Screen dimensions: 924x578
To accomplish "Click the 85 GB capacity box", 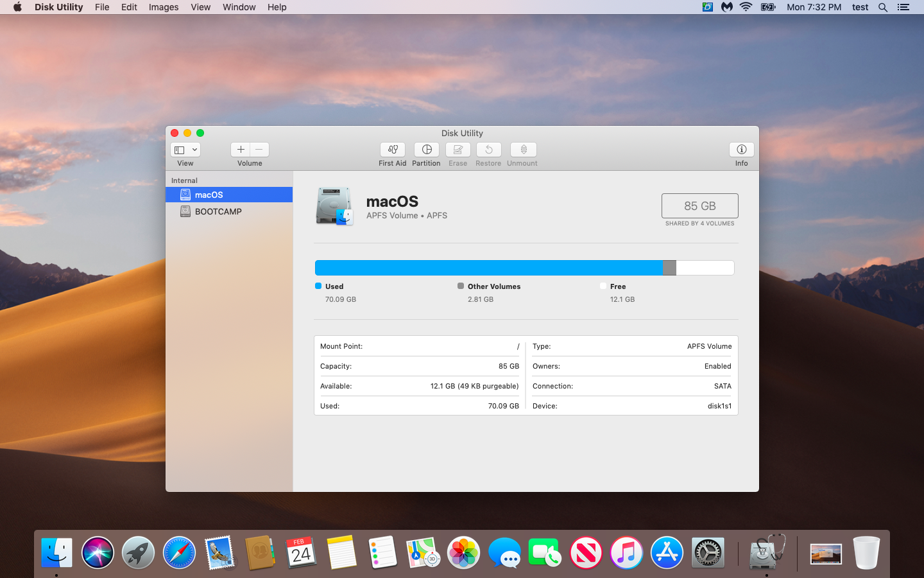I will click(699, 206).
